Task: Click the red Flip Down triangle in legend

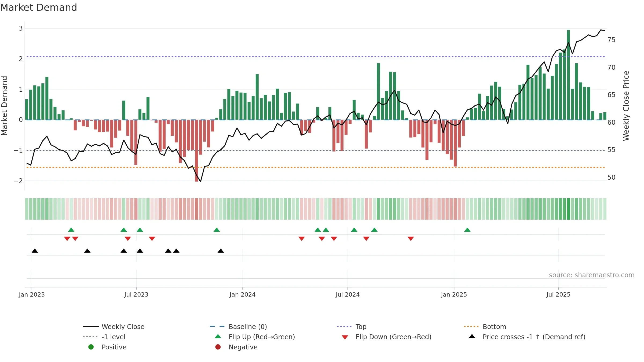Action: click(345, 337)
